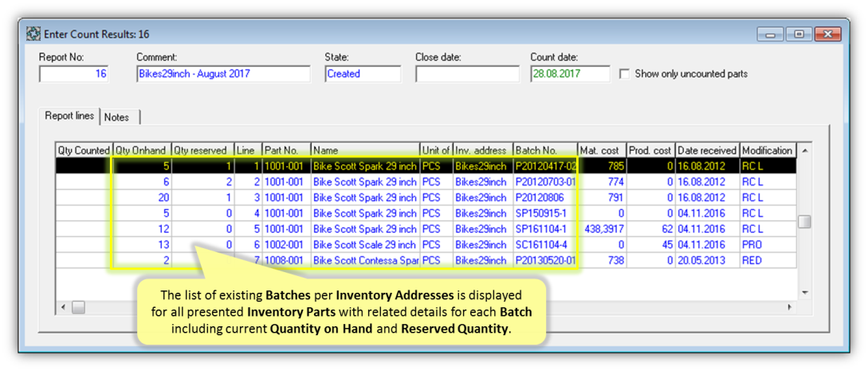Image resolution: width=868 pixels, height=371 pixels.
Task: Select batch SC161104-4 cell
Action: pos(544,244)
